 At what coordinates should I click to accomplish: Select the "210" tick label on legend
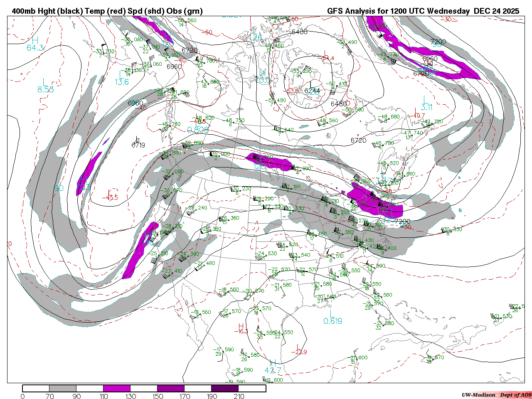click(x=239, y=396)
